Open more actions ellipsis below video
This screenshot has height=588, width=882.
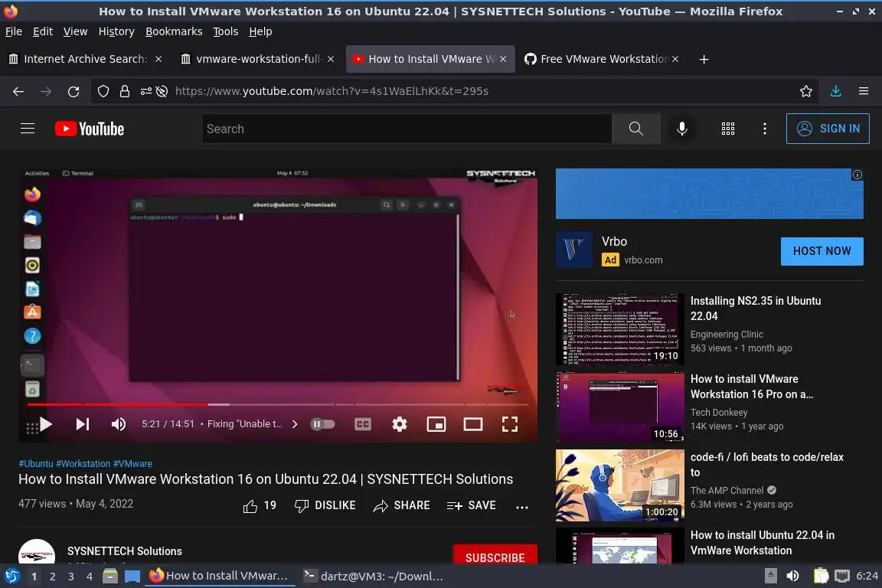(x=522, y=507)
